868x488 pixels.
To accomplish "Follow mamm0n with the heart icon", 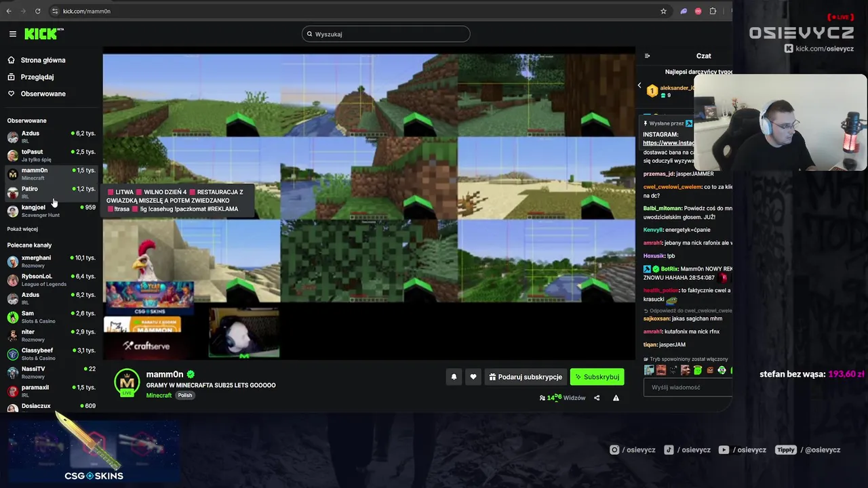I will [x=473, y=377].
